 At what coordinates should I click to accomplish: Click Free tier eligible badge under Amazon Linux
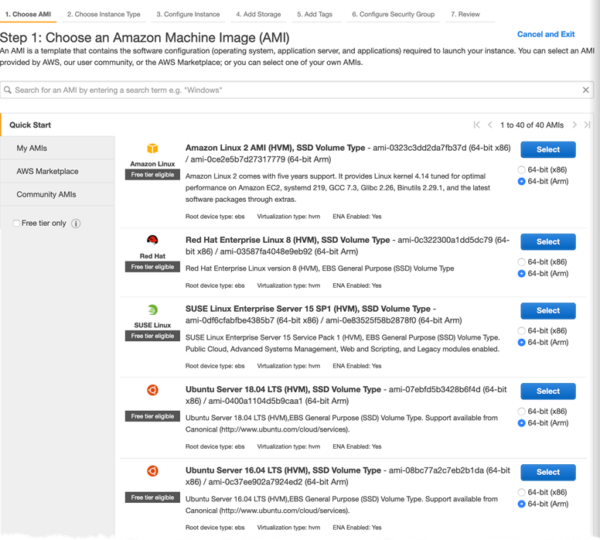152,175
